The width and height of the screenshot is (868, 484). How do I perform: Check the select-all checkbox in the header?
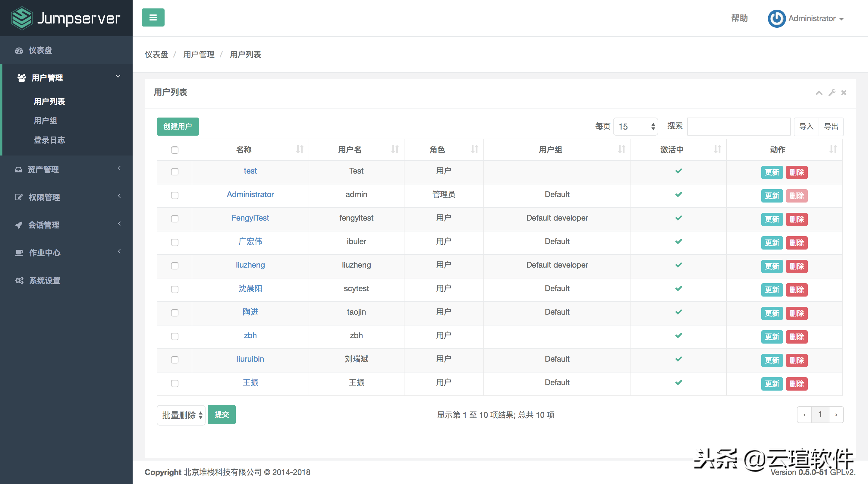[175, 150]
